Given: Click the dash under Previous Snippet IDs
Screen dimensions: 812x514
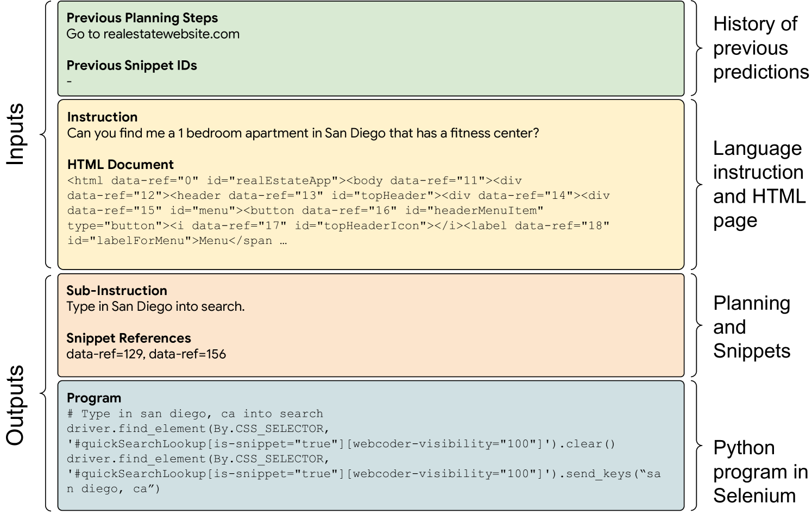Looking at the screenshot, I should (x=70, y=82).
